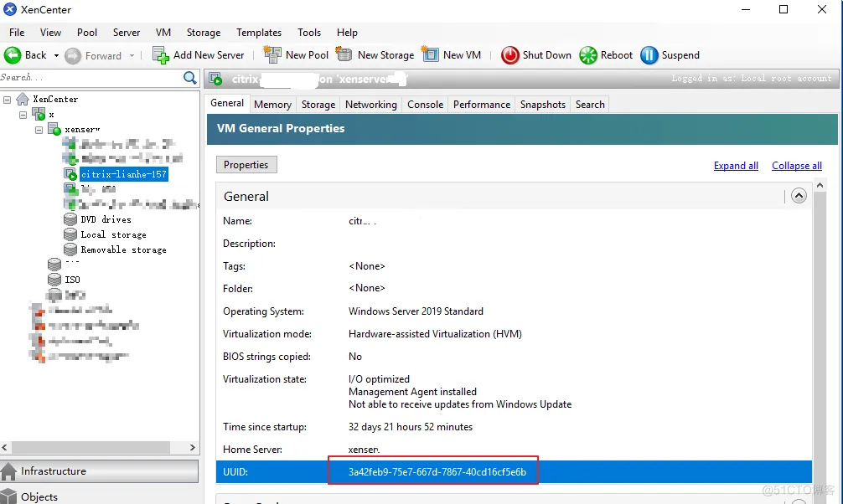Open the Templates menu
Screen dimensions: 843x504
tap(259, 33)
